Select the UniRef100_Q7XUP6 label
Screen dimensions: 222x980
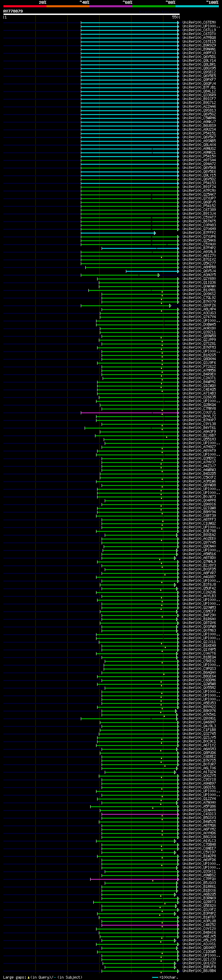199,237
